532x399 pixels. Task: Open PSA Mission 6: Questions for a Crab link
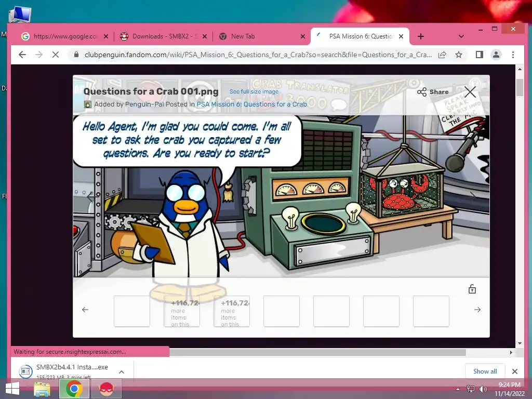point(252,104)
